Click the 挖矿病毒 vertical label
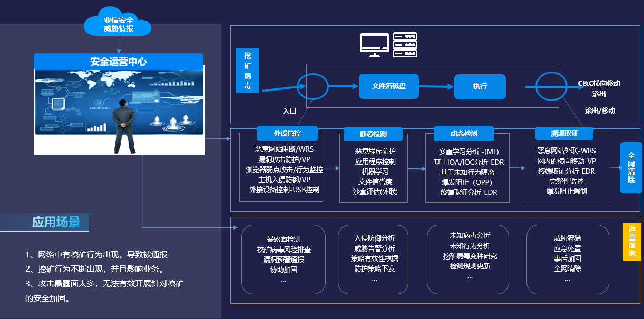Screen dimensions: 644x319 point(248,71)
